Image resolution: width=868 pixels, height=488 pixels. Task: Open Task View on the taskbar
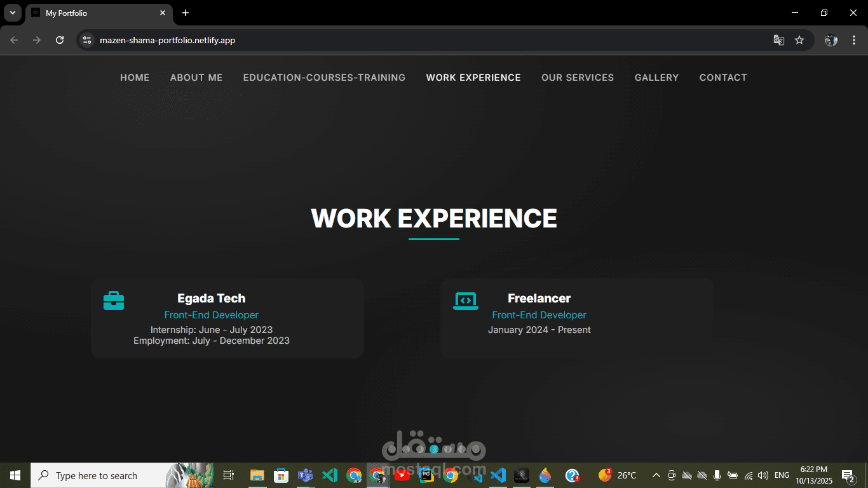[x=229, y=475]
